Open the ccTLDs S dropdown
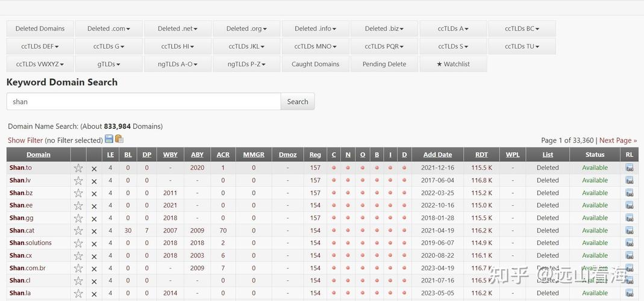644x301 pixels. [x=453, y=46]
